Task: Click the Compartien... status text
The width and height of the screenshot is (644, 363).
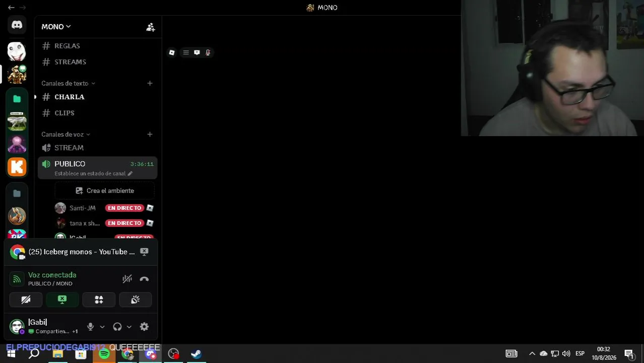Action: click(x=52, y=331)
